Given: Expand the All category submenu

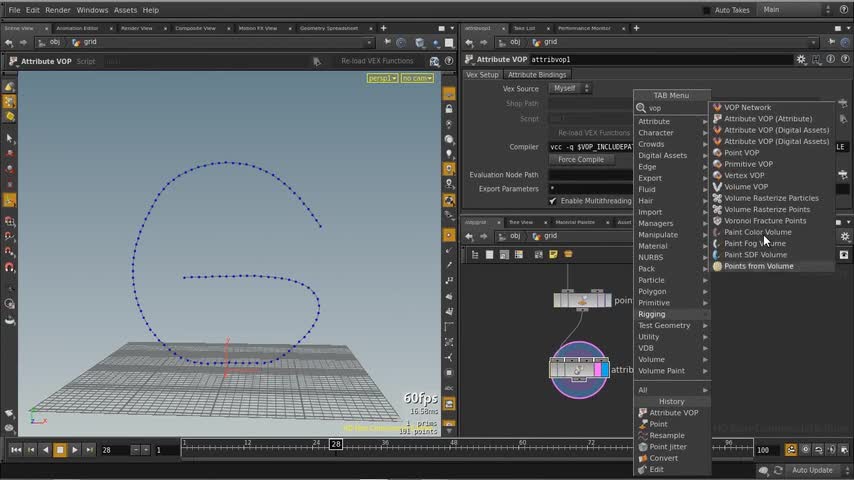Looking at the screenshot, I should tap(672, 390).
